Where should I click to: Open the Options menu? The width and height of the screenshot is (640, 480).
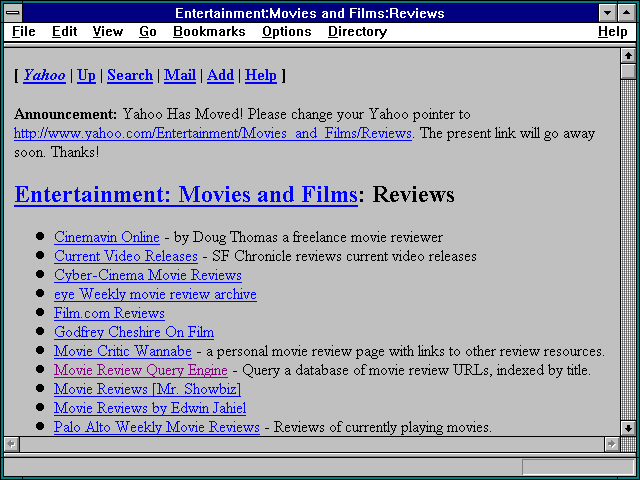pyautogui.click(x=287, y=32)
